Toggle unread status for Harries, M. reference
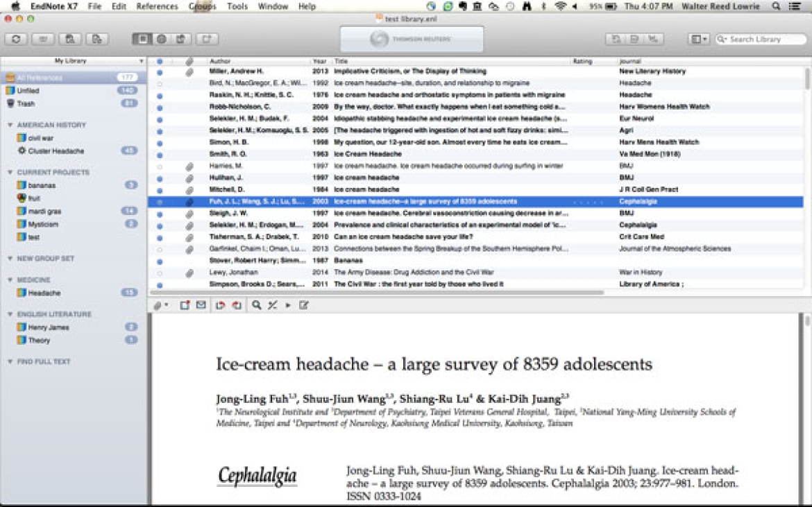 (160, 166)
